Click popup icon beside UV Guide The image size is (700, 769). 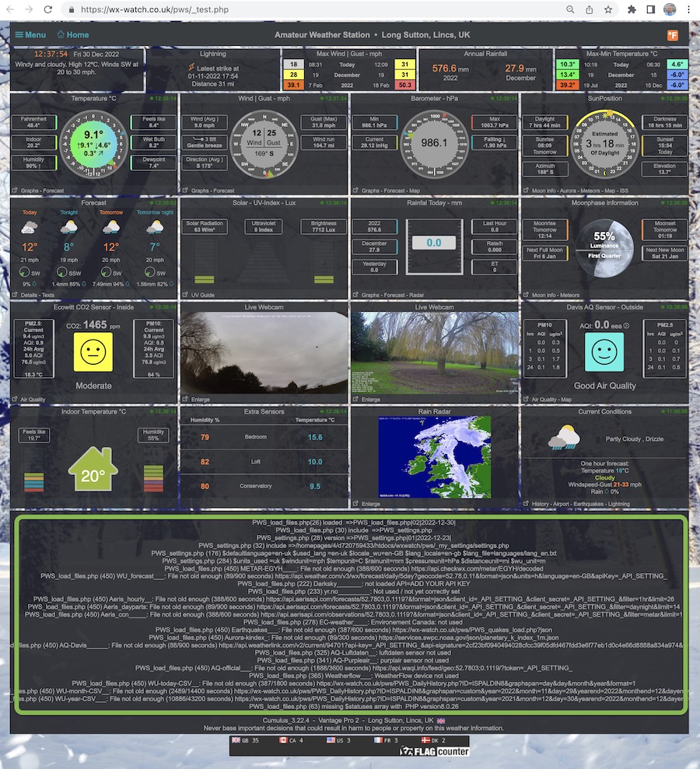pyautogui.click(x=185, y=295)
